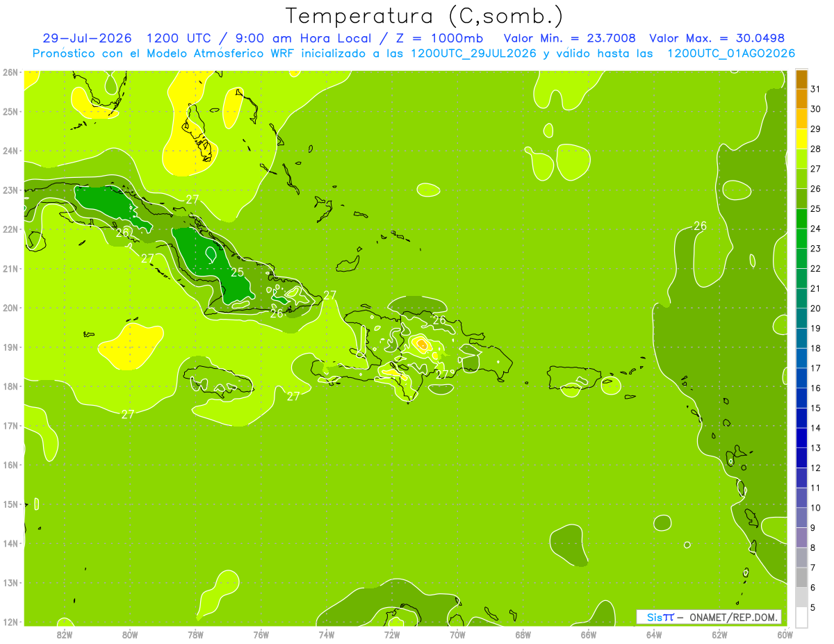Click the legend value "9"
Screen dimensions: 834x644
point(813,528)
